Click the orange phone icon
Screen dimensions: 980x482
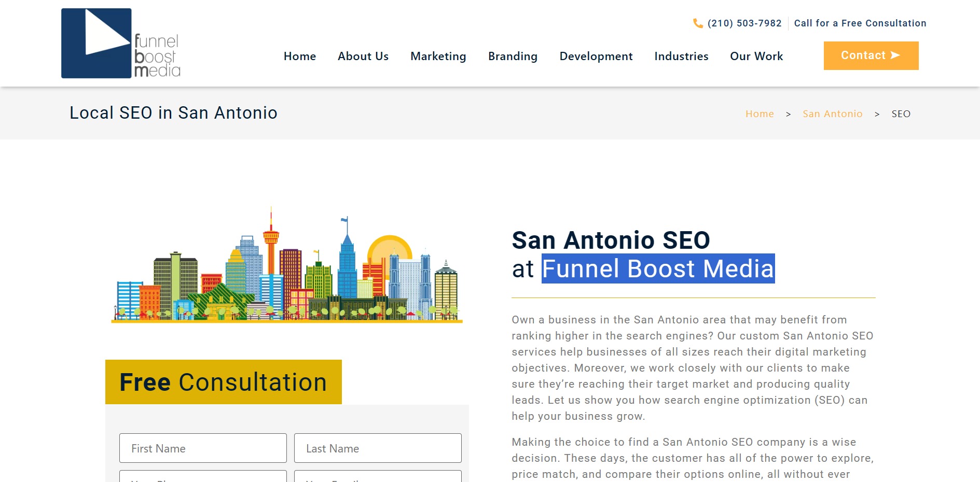click(698, 23)
